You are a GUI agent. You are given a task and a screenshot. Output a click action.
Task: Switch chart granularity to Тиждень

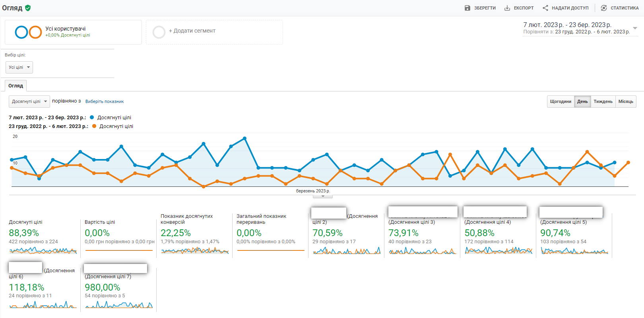[x=603, y=102]
